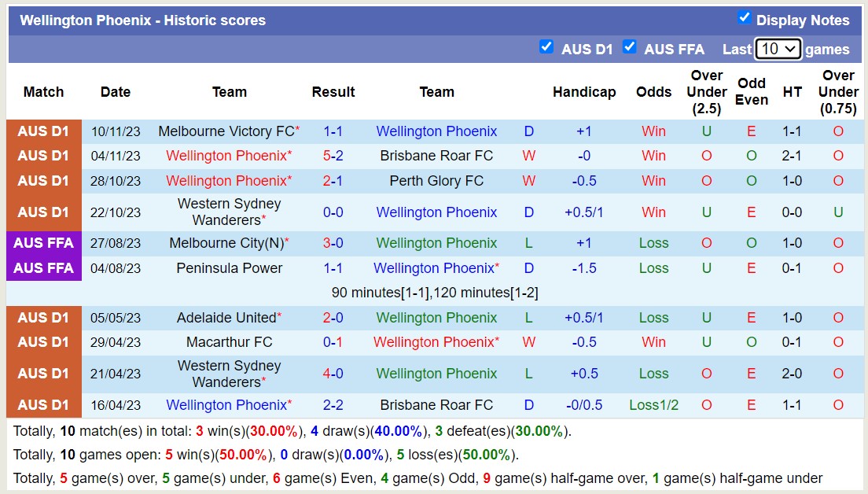868x494 pixels.
Task: Click the Odds column header
Action: pyautogui.click(x=653, y=92)
